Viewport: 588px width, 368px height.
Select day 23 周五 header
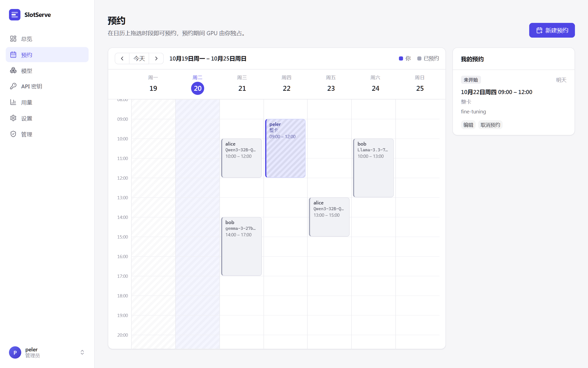[x=331, y=84]
